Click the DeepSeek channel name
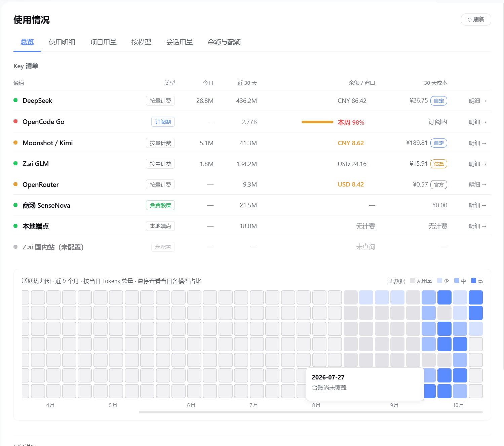This screenshot has width=504, height=446. 37,101
